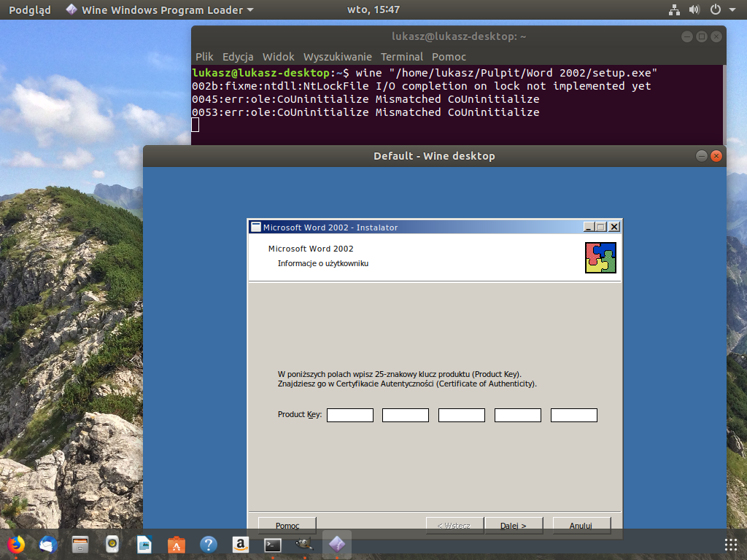Launch Firefox from the dock
This screenshot has width=747, height=560.
[x=16, y=544]
